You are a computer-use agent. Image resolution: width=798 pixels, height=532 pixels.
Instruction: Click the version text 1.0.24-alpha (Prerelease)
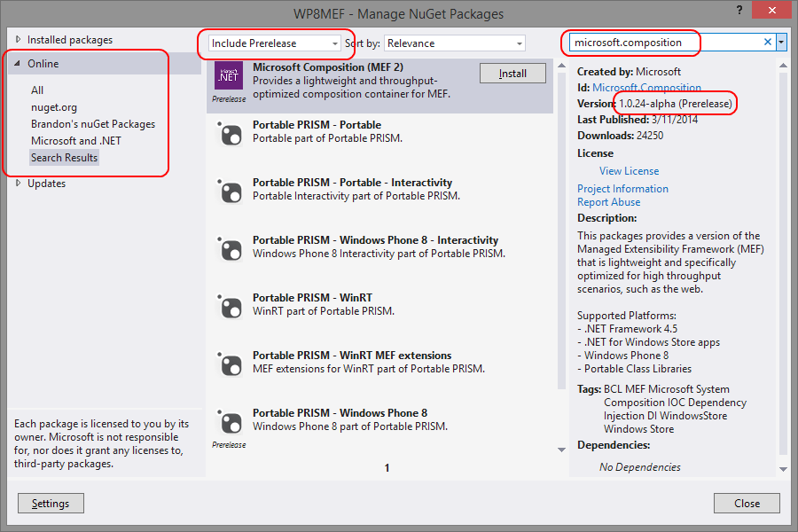[x=676, y=104]
